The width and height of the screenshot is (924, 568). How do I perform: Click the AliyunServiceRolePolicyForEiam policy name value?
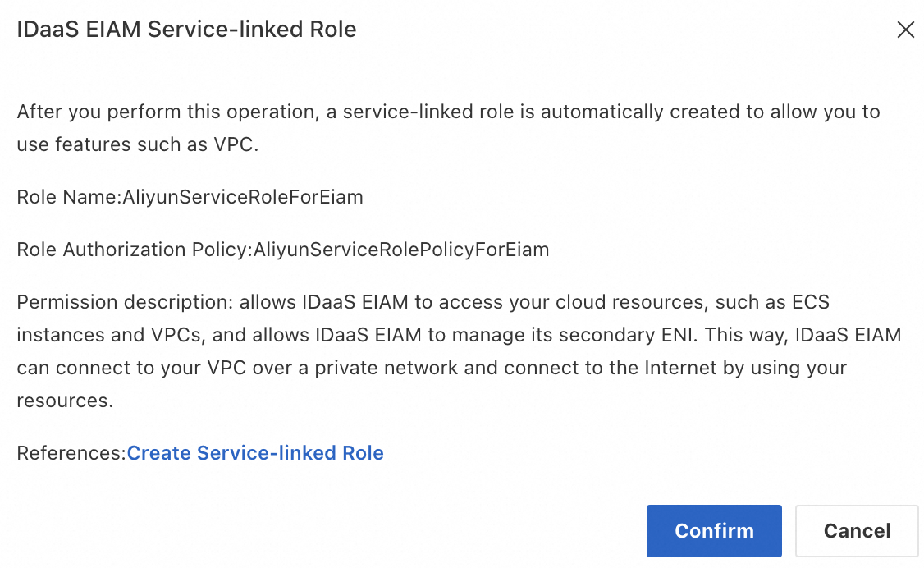click(401, 250)
